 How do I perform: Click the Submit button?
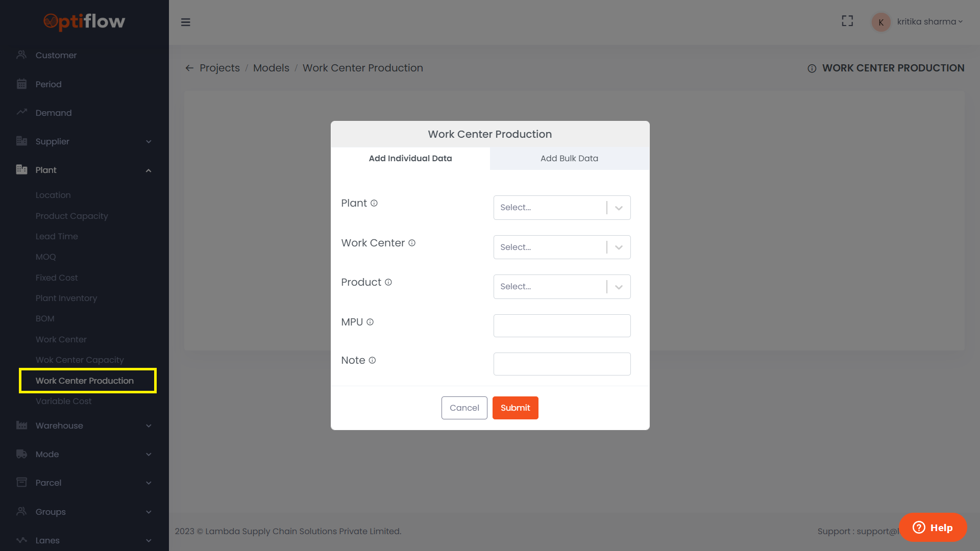coord(515,408)
